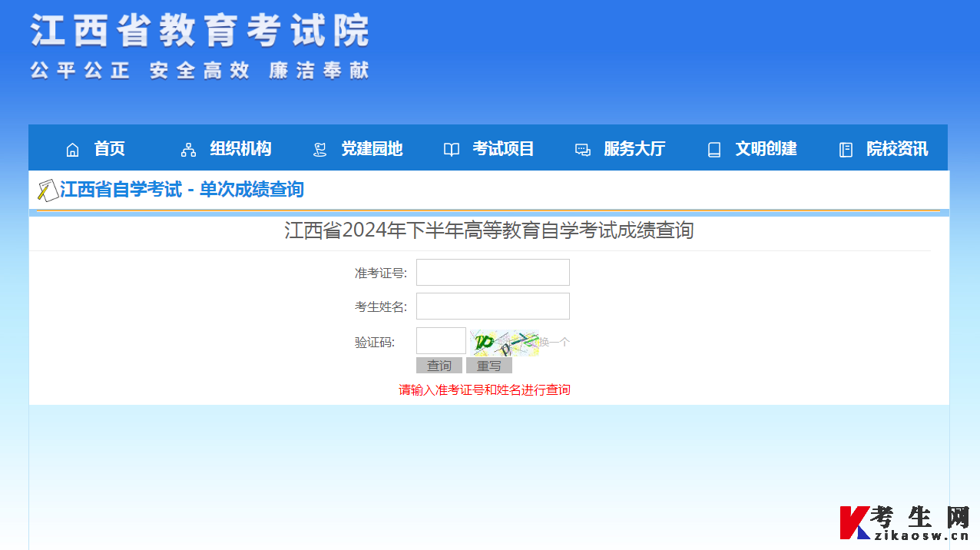980x550 pixels.
Task: Select the 首页 navigation item
Action: coord(109,149)
